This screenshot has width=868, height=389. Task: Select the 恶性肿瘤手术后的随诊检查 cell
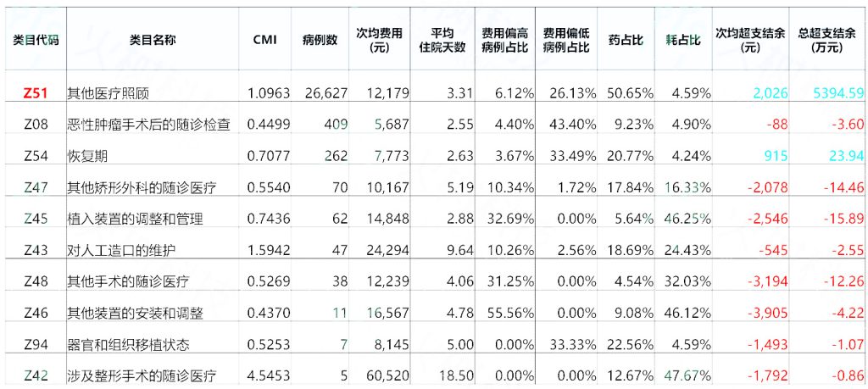pyautogui.click(x=148, y=125)
